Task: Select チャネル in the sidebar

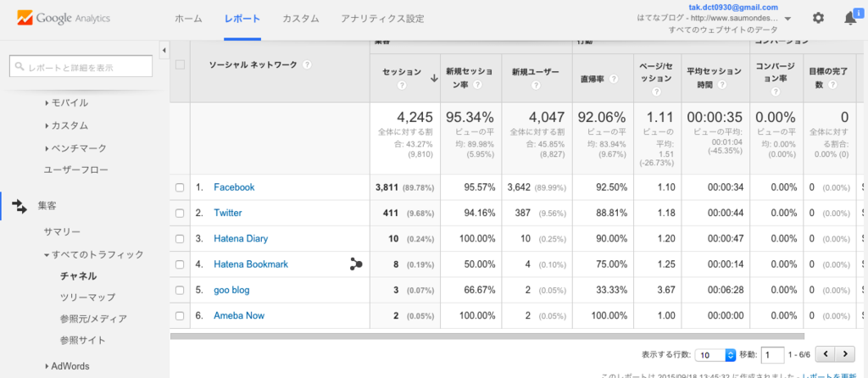Action: pyautogui.click(x=79, y=276)
